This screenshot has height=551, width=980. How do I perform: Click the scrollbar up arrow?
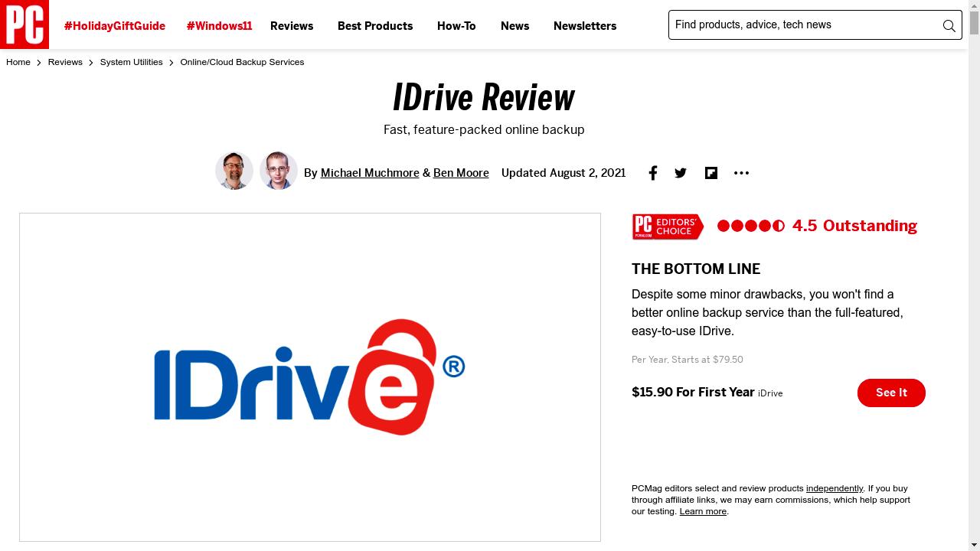click(x=974, y=6)
